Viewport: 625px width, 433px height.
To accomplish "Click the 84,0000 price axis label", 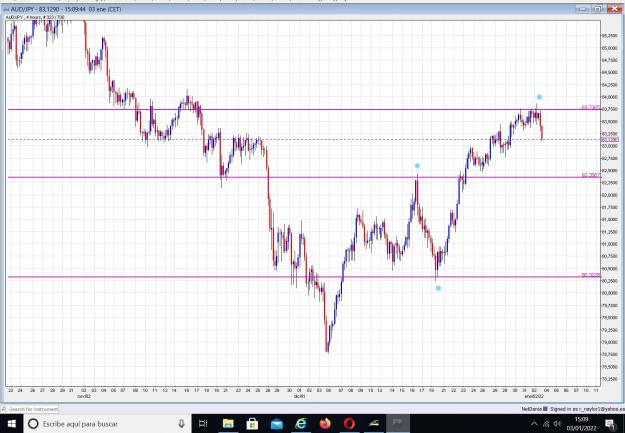I will tap(609, 97).
